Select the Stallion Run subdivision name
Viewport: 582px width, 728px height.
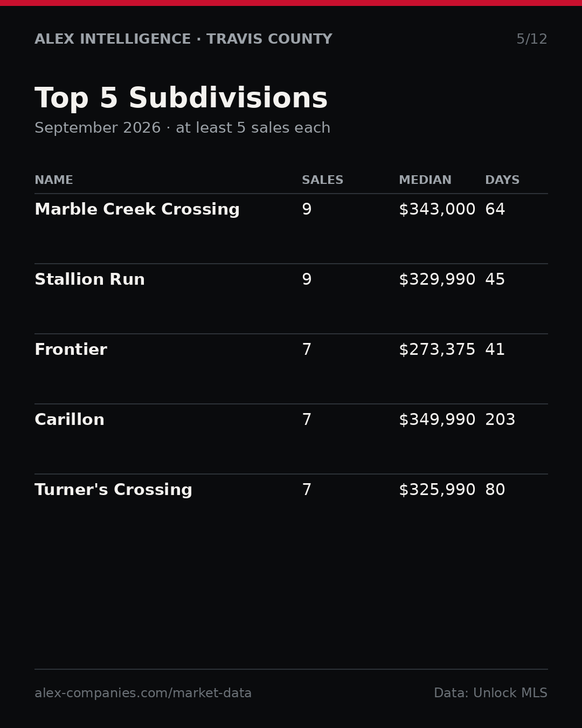tap(89, 280)
